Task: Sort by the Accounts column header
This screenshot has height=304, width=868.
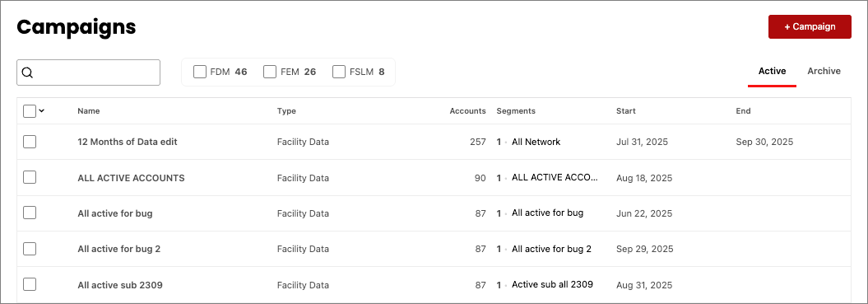Action: [467, 111]
